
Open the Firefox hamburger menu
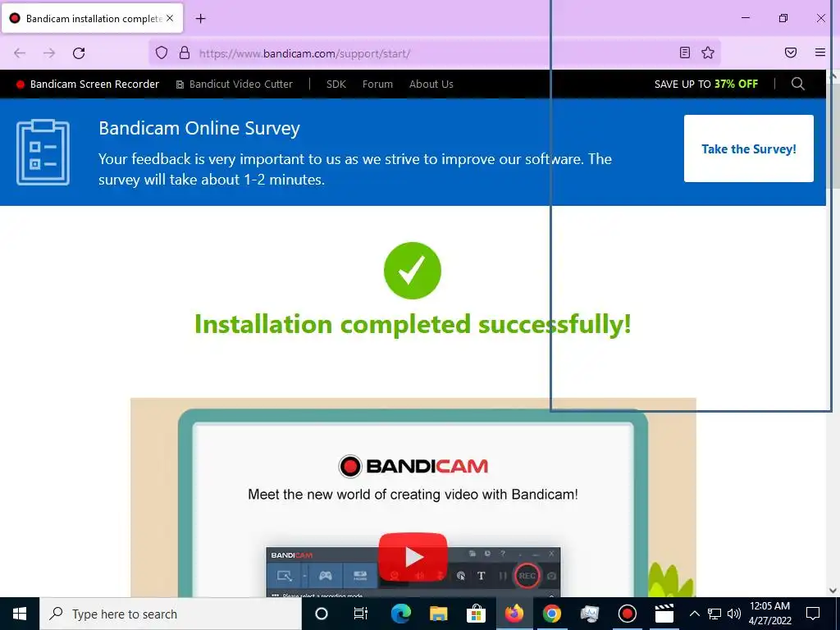(820, 52)
